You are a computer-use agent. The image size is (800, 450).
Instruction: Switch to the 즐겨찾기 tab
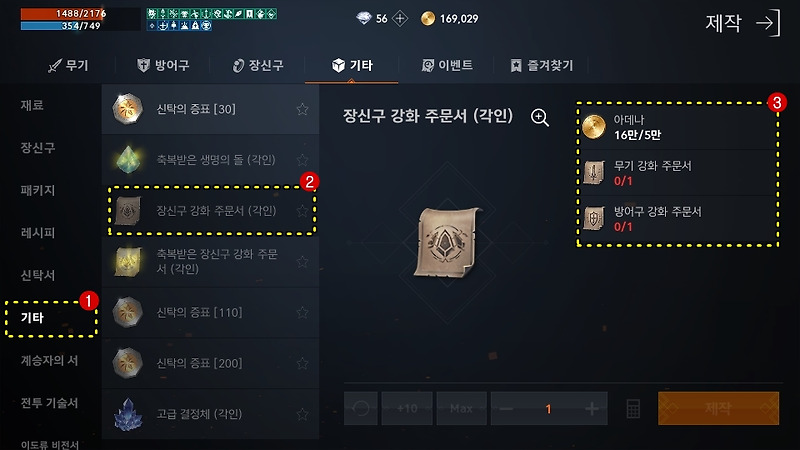tap(542, 65)
